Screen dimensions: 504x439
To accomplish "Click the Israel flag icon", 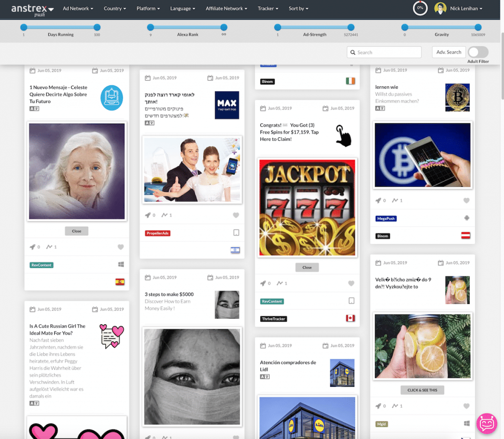I will tap(235, 250).
